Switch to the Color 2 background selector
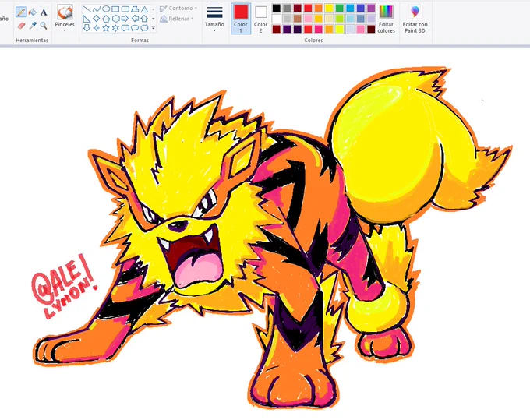The width and height of the screenshot is (530, 420). point(260,19)
